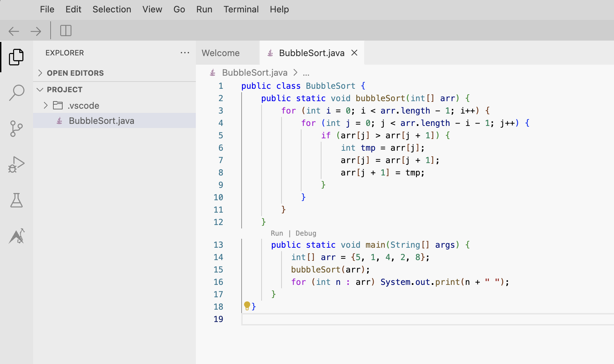The image size is (614, 364).
Task: Close the BubbleSort.java tab
Action: tap(354, 53)
